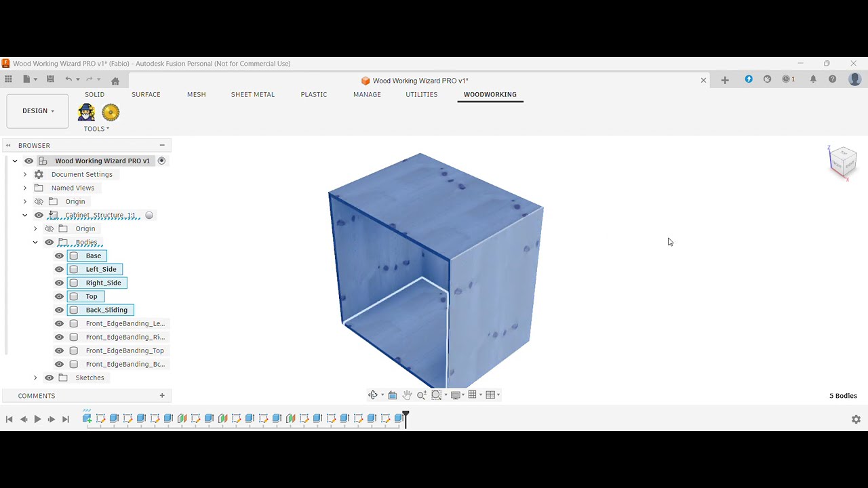Image resolution: width=868 pixels, height=488 pixels.
Task: Hide the Top body
Action: [59, 296]
